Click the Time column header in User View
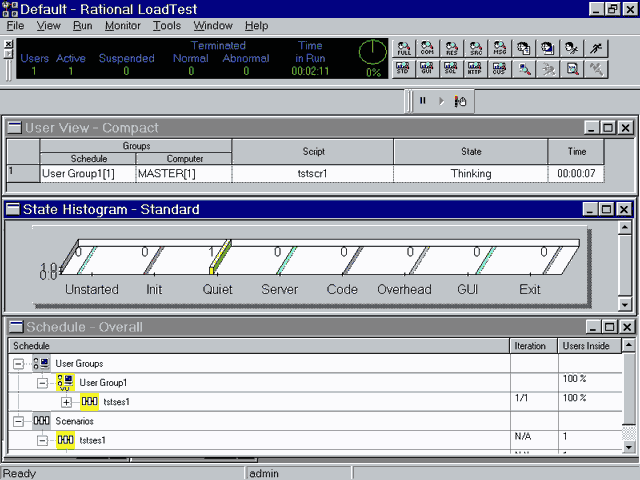The height and width of the screenshot is (480, 640). pyautogui.click(x=576, y=151)
